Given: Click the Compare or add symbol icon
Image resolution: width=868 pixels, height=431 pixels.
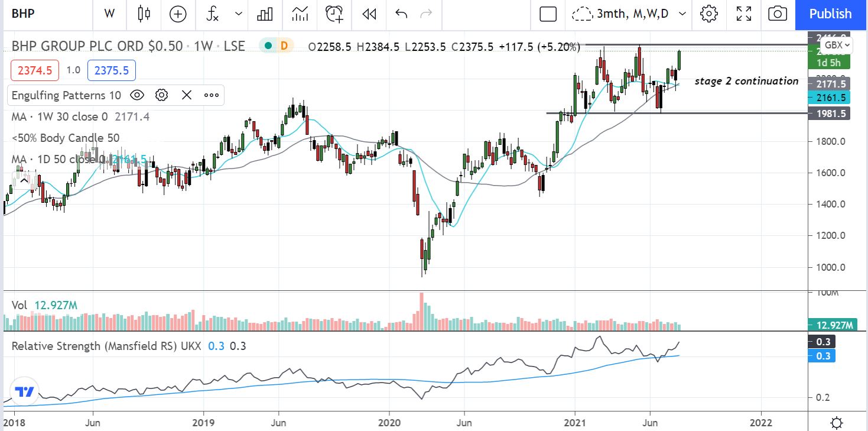Looking at the screenshot, I should tap(178, 14).
